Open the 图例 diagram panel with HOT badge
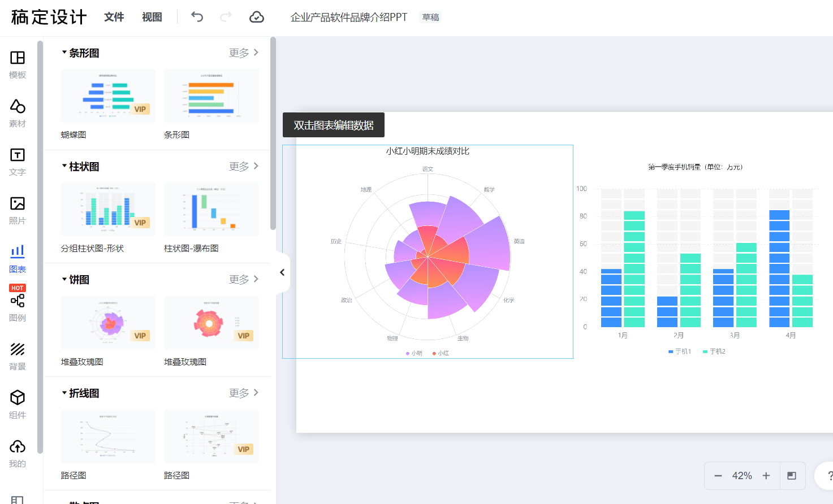This screenshot has height=504, width=833. click(x=18, y=305)
